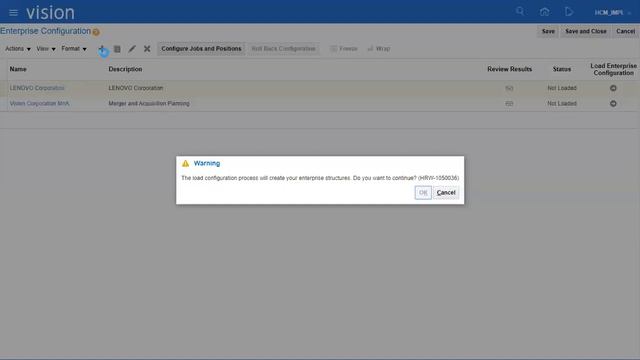This screenshot has height=360, width=640.
Task: Load enterprise configuration for LENOVO Corporation row
Action: 613,88
